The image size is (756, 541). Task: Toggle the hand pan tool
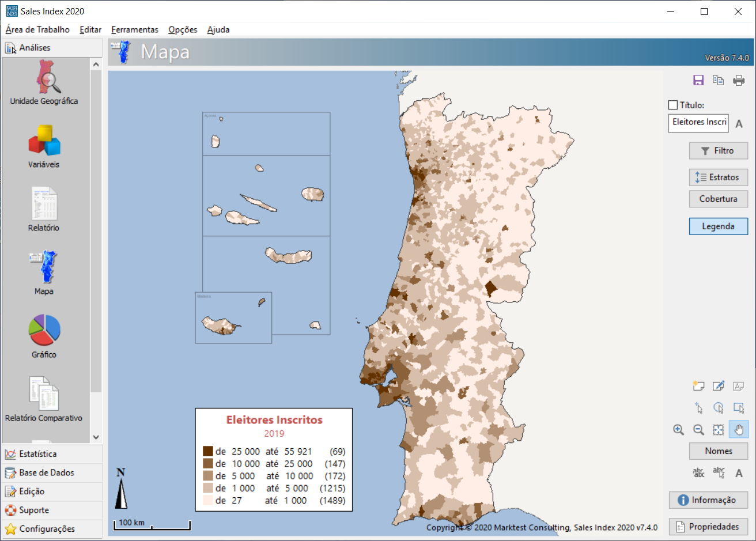pyautogui.click(x=739, y=430)
